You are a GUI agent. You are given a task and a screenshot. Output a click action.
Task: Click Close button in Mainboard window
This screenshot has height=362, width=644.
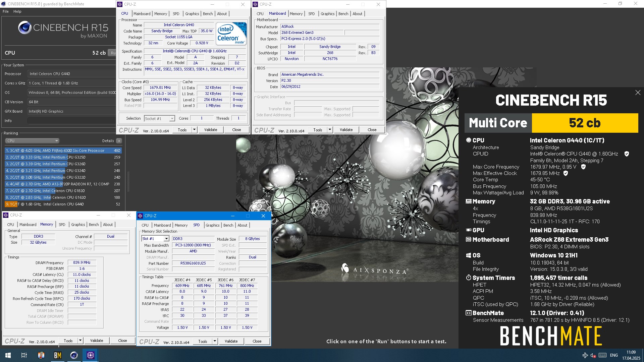tap(372, 130)
